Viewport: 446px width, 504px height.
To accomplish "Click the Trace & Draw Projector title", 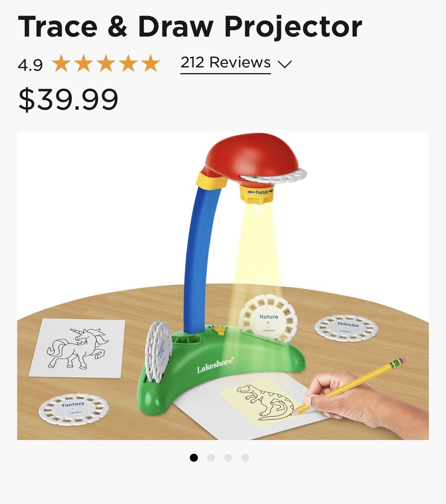I will click(190, 27).
